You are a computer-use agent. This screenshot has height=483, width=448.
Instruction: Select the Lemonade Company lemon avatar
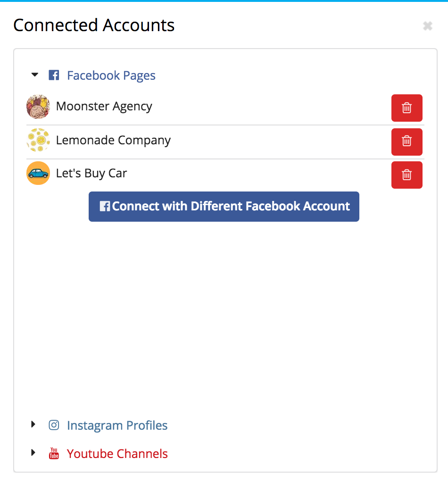38,140
